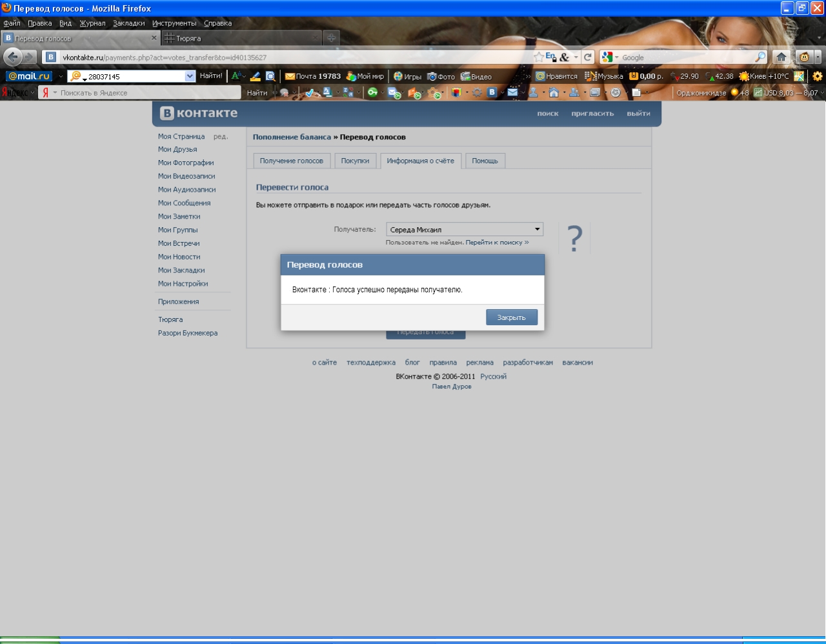Image resolution: width=826 pixels, height=644 pixels.
Task: Open the Правка menu
Action: pyautogui.click(x=40, y=23)
